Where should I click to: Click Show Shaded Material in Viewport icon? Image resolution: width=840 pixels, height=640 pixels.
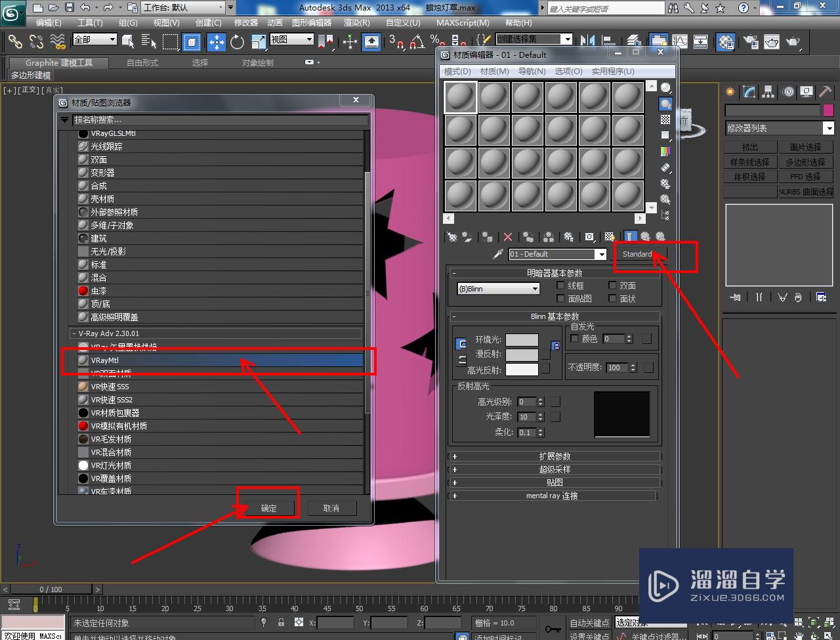(x=610, y=237)
